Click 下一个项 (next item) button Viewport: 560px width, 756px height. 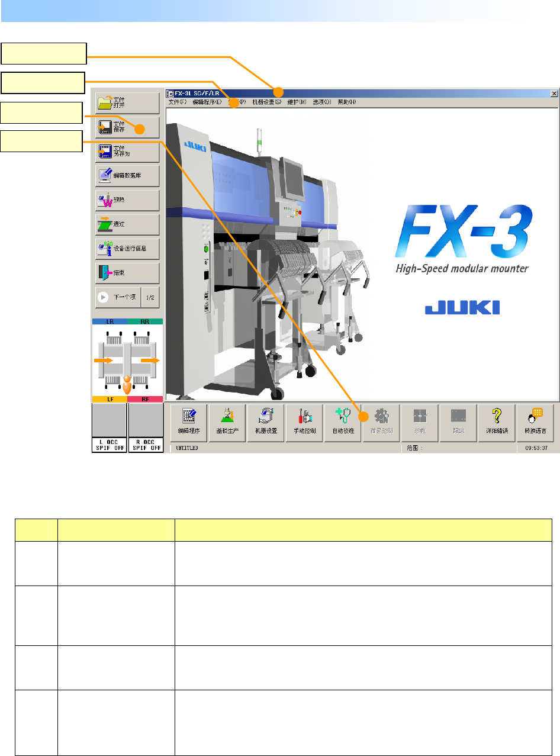(x=118, y=297)
